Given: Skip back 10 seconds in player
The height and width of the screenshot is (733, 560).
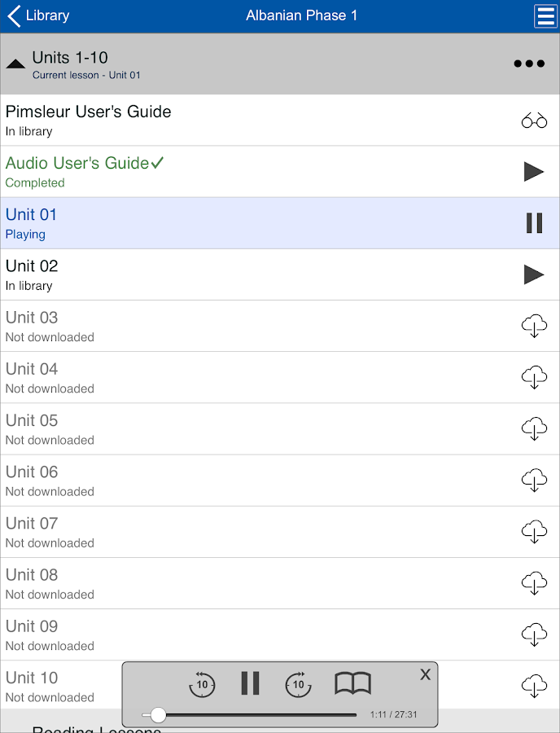Looking at the screenshot, I should [202, 684].
